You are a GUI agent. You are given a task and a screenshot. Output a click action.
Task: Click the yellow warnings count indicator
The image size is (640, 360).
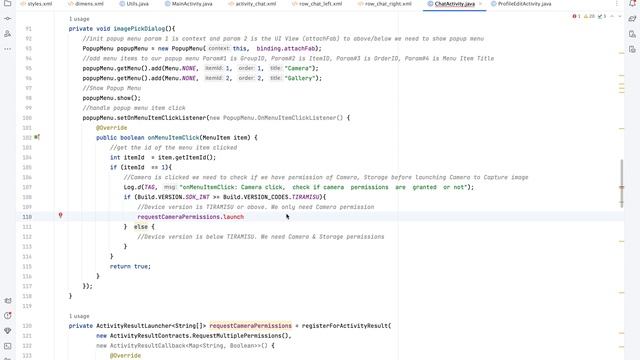coord(589,16)
